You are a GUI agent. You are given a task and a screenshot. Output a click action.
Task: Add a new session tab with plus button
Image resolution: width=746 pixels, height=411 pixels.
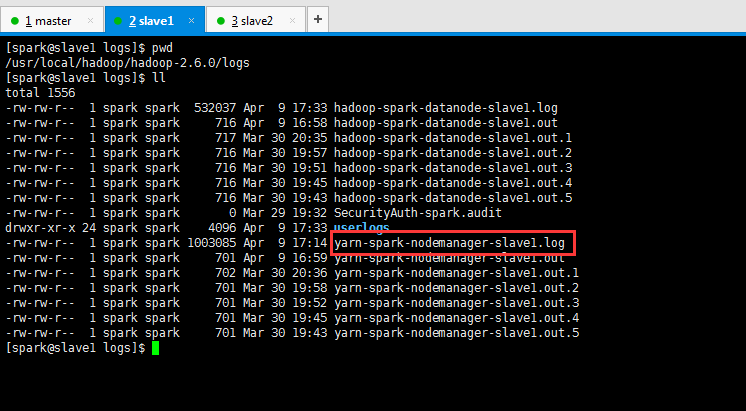point(318,20)
